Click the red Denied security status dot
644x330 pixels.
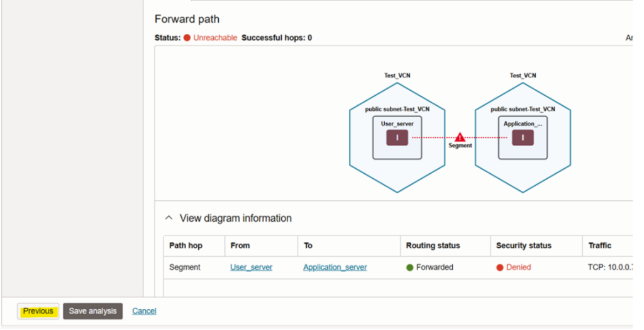click(500, 267)
